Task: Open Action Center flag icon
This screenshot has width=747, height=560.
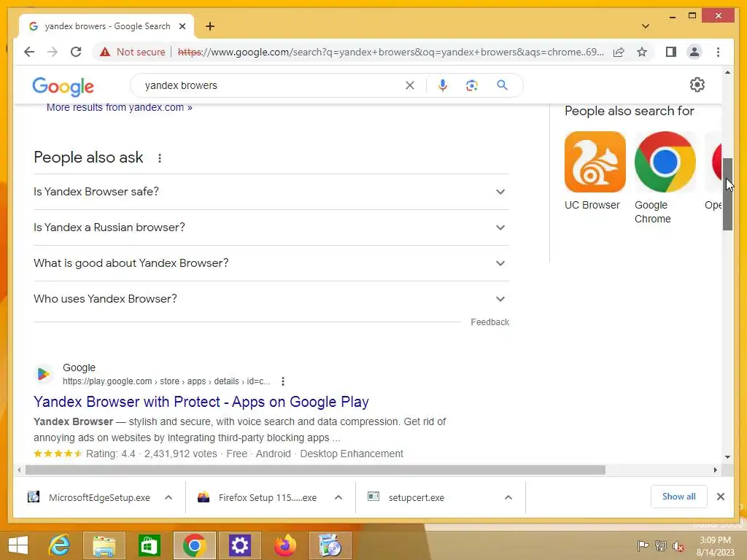Action: click(643, 546)
